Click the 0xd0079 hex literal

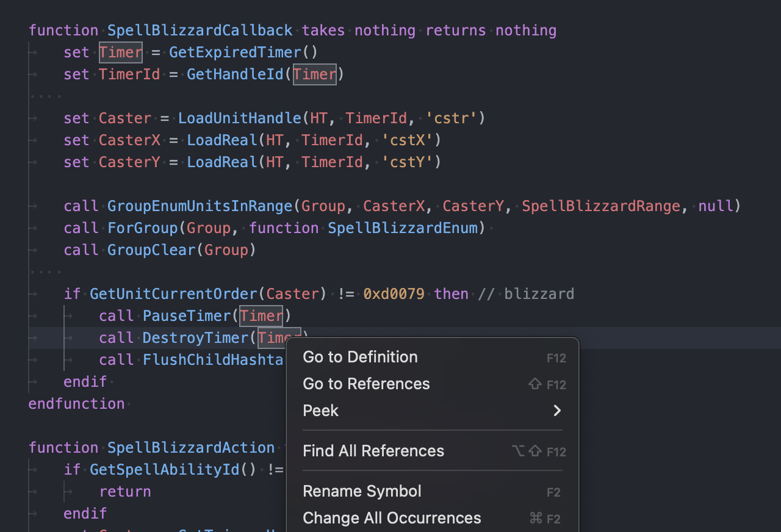click(394, 294)
